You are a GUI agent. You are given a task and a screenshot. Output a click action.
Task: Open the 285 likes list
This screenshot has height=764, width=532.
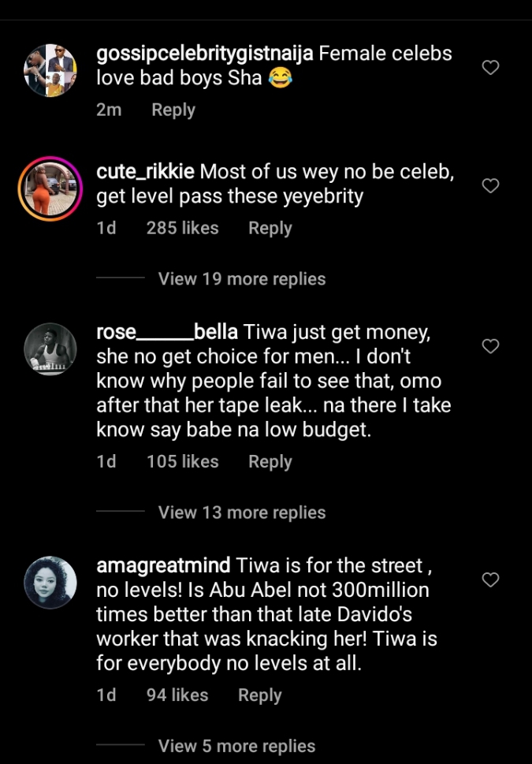coord(182,229)
